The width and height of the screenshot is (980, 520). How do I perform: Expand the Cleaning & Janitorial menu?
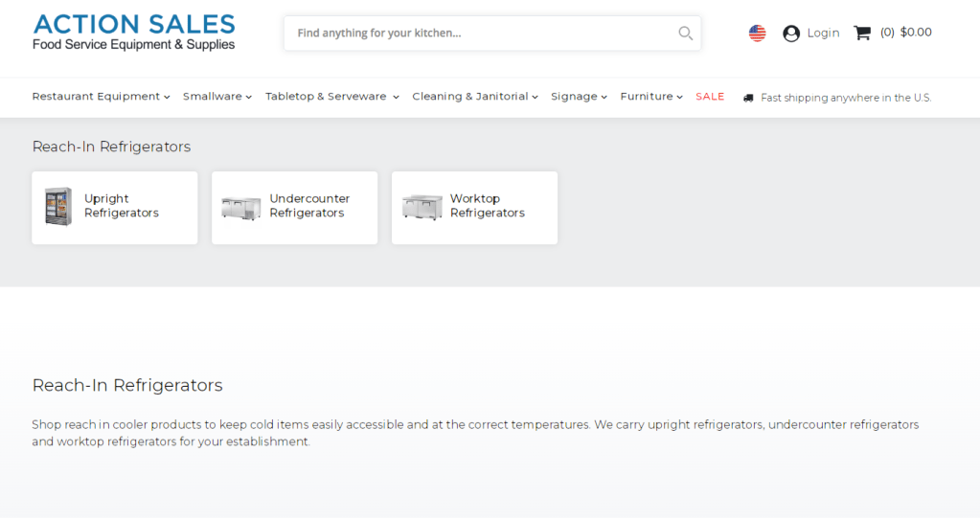(x=474, y=97)
